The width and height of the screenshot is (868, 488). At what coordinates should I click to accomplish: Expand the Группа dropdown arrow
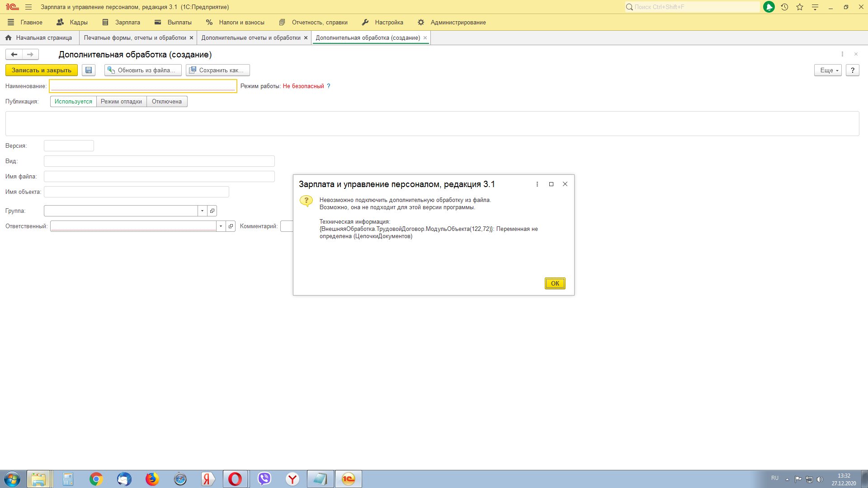(202, 211)
